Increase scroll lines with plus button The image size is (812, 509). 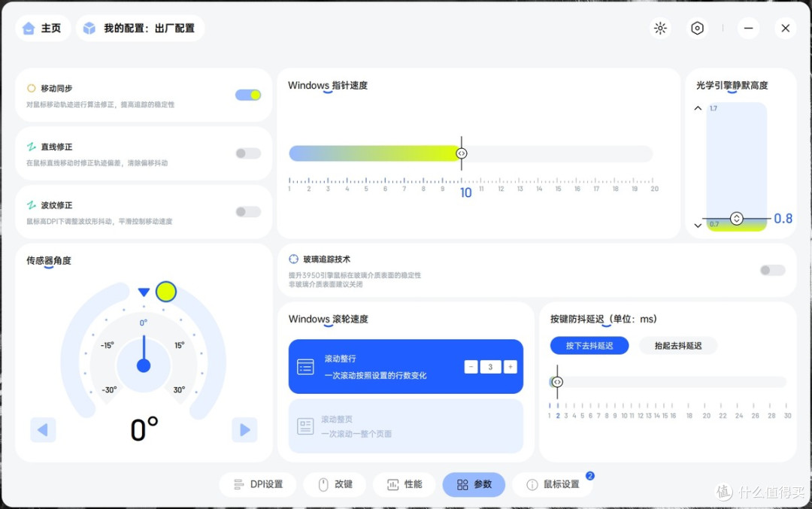coord(510,367)
